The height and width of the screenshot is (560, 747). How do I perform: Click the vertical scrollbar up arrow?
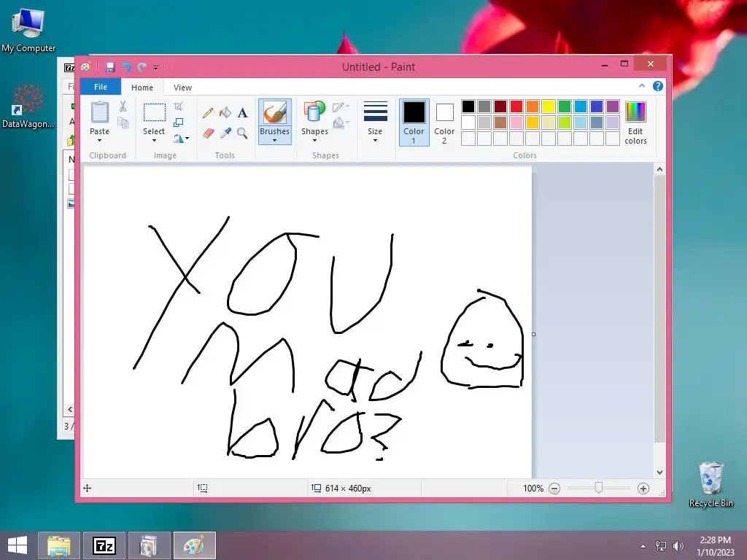tap(659, 169)
